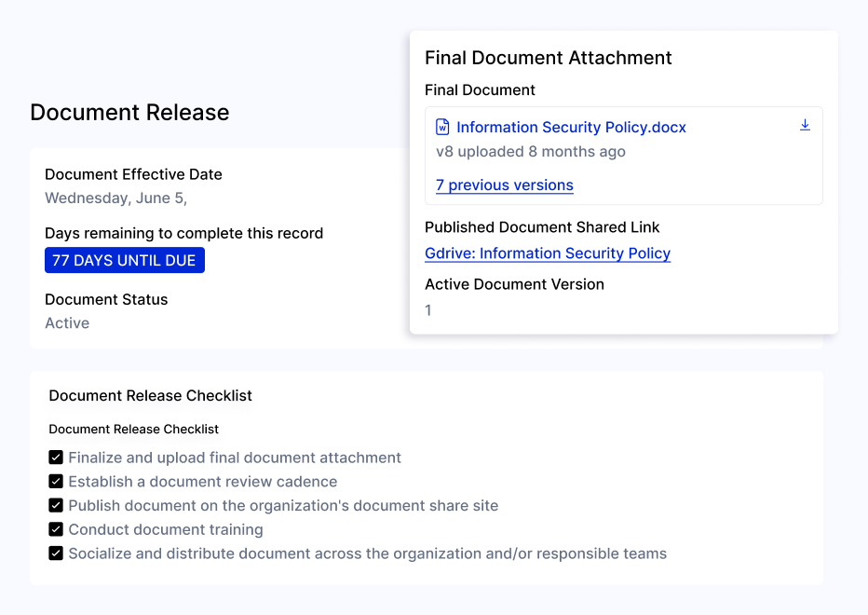Viewport: 868px width, 615px height.
Task: Toggle 'Establish a document review cadence' checkbox
Action: (x=56, y=482)
